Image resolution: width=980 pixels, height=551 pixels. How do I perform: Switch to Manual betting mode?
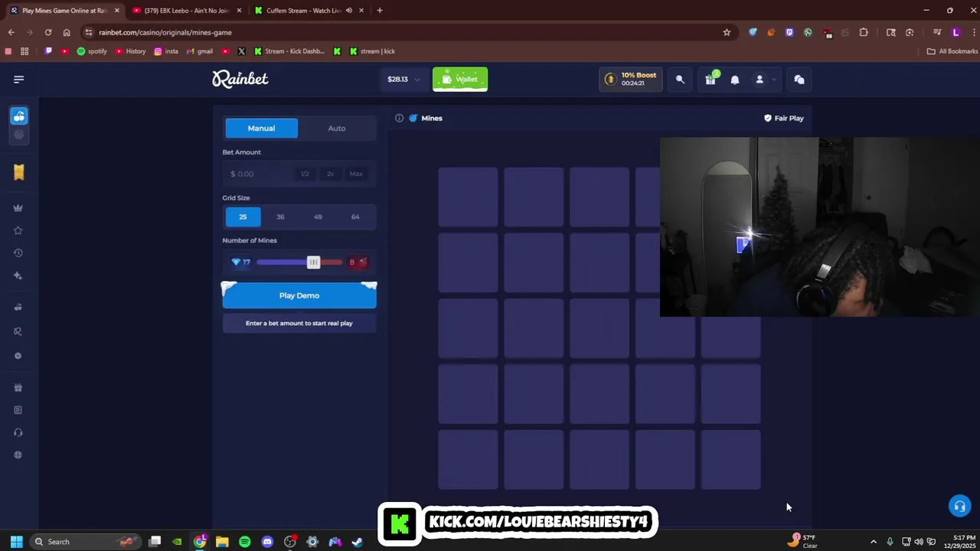(x=261, y=128)
